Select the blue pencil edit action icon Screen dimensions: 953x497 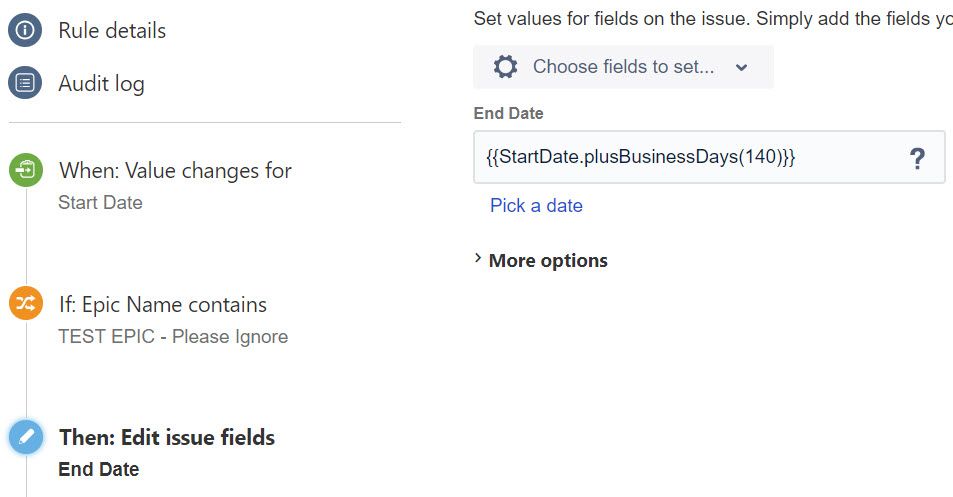coord(26,437)
